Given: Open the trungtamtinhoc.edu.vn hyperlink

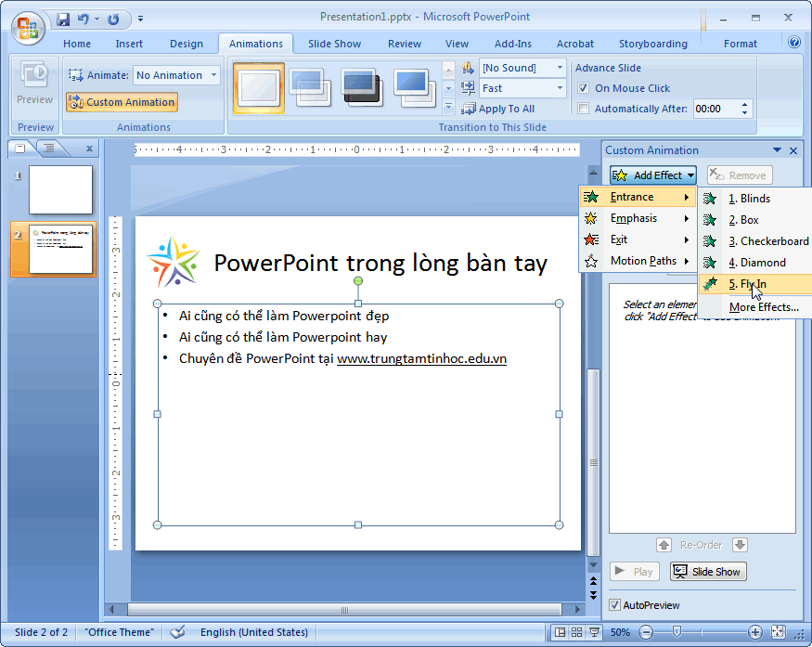Looking at the screenshot, I should (x=421, y=358).
